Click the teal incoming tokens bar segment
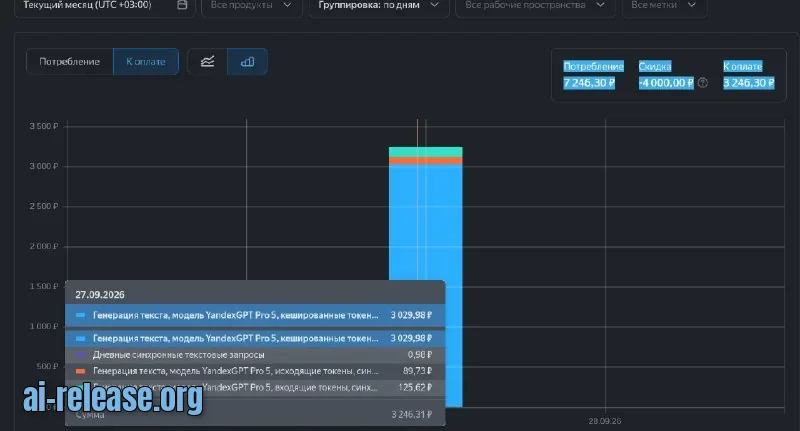The width and height of the screenshot is (800, 431). pos(426,152)
